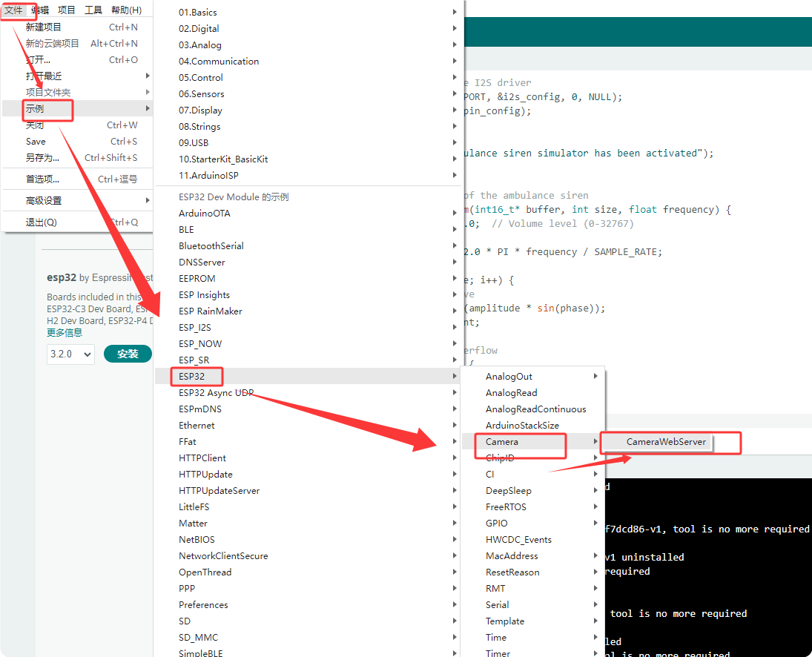Viewport: 812px width, 657px height.
Task: Open Ethernet examples submenu
Action: 309,425
